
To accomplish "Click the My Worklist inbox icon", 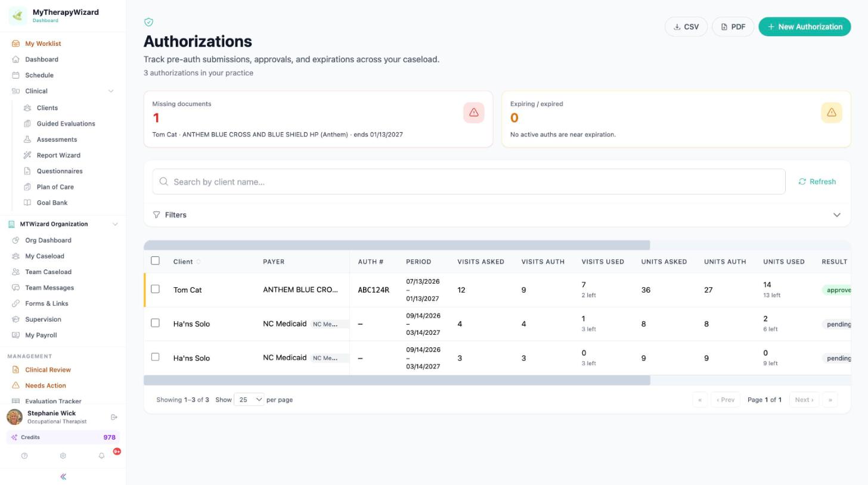I will (16, 43).
